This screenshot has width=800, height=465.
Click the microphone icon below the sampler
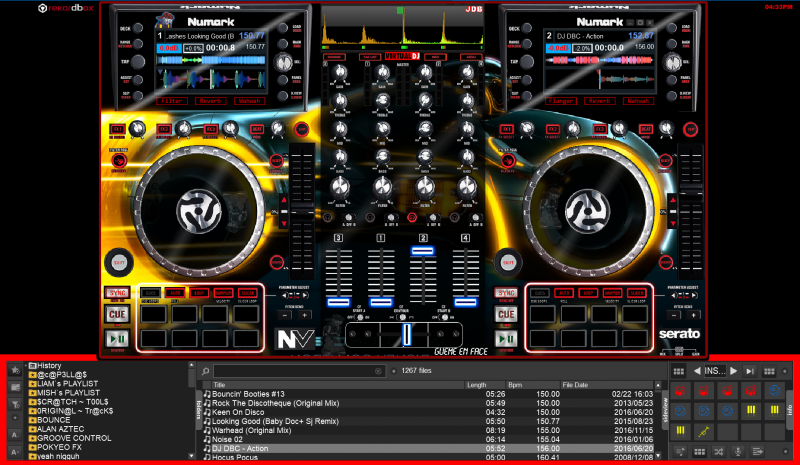[x=738, y=452]
